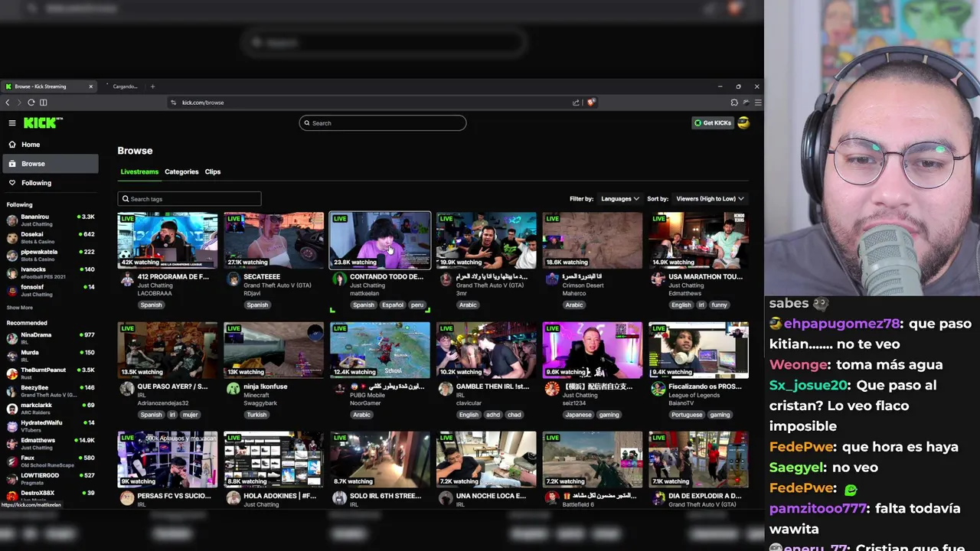
Task: Open Murda in Recommended list
Action: [x=51, y=356]
